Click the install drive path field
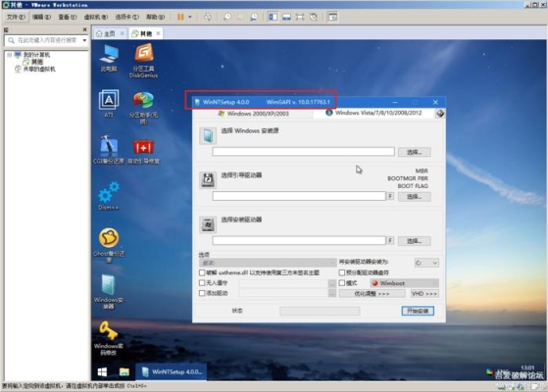548x392 pixels. (299, 240)
